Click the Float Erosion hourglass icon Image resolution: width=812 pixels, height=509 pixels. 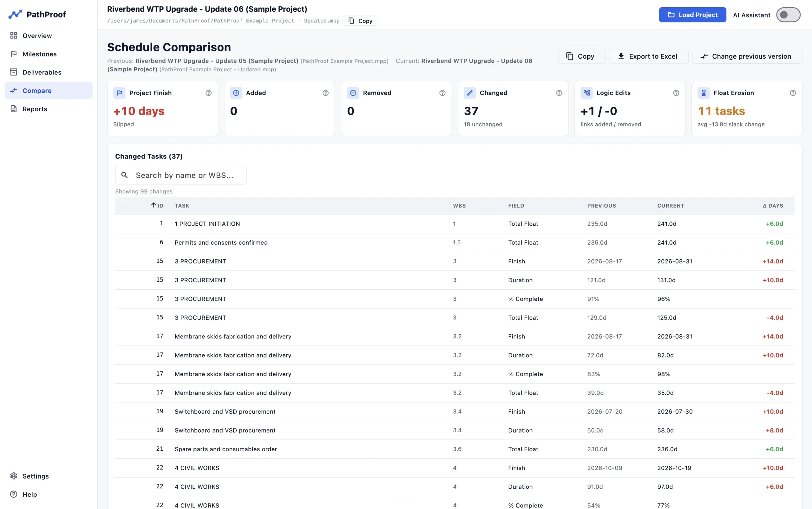[704, 93]
